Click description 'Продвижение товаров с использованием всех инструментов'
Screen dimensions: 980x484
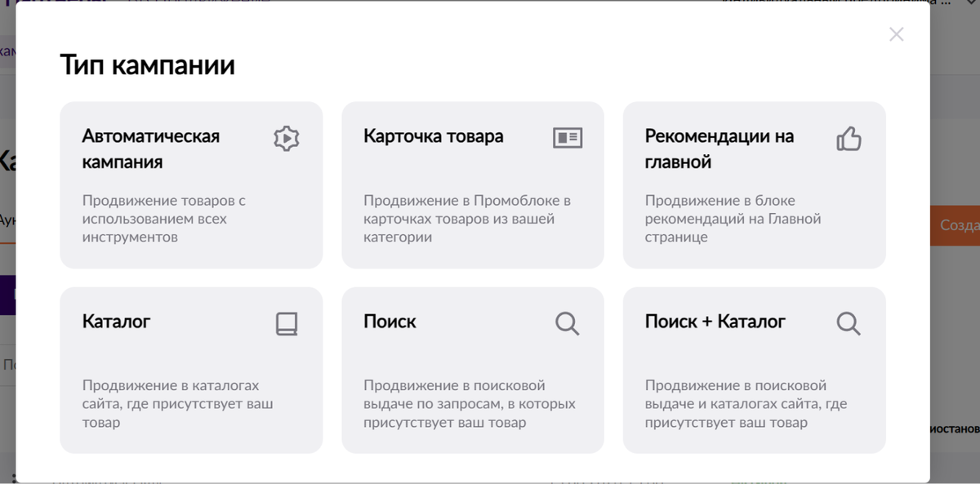pos(164,219)
